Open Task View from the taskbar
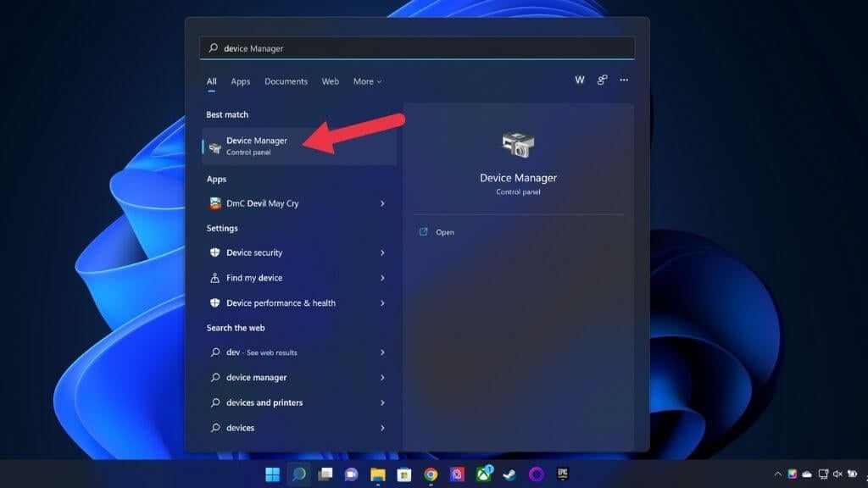The image size is (868, 488). (325, 474)
